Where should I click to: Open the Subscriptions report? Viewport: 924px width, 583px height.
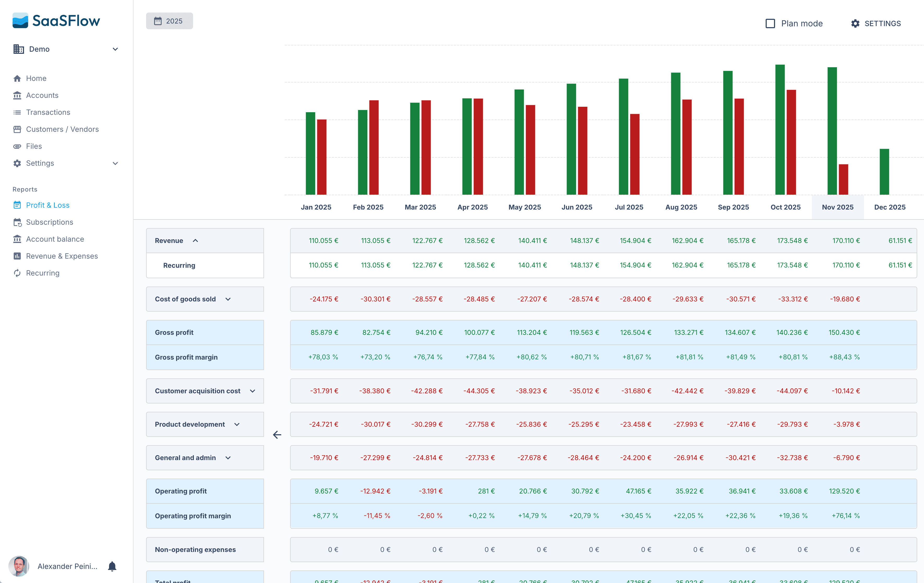click(50, 222)
